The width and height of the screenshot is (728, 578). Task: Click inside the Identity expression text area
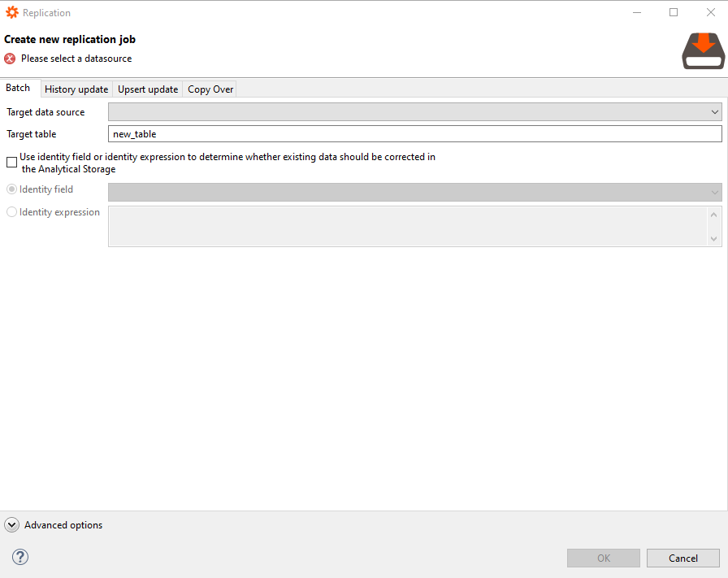coord(406,226)
